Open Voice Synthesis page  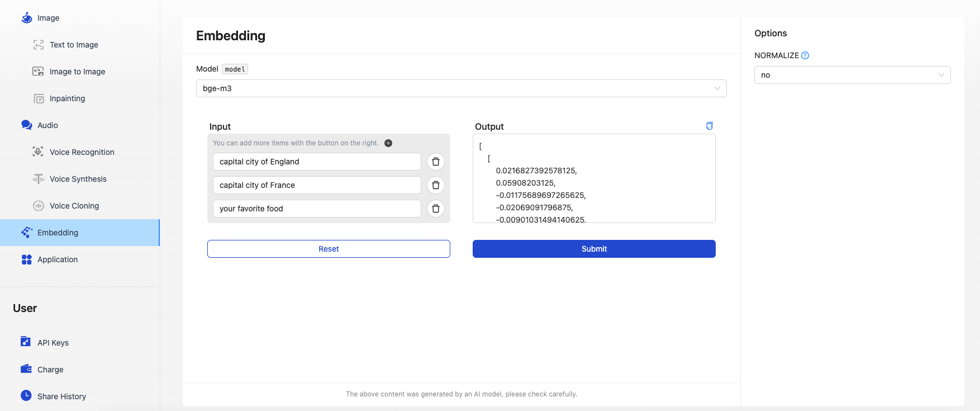tap(78, 179)
